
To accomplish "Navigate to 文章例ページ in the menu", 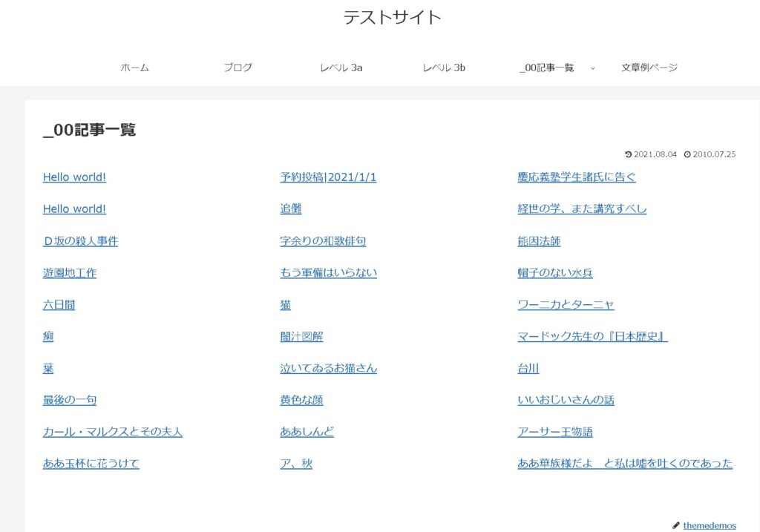I will pos(649,68).
